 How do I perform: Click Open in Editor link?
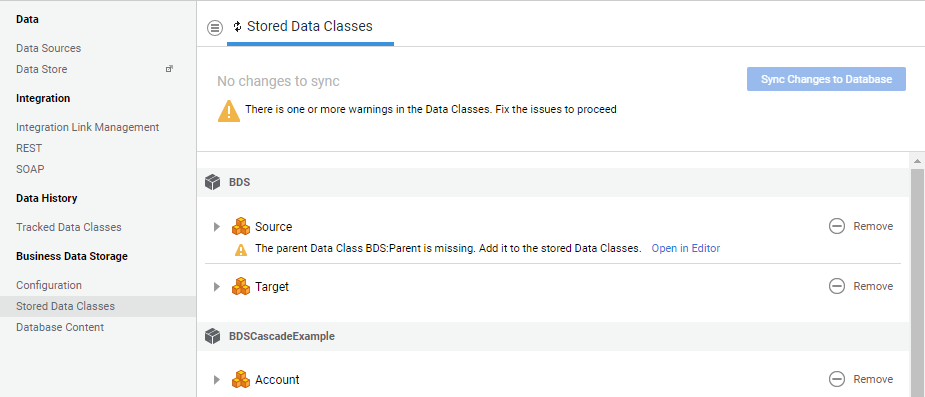685,248
